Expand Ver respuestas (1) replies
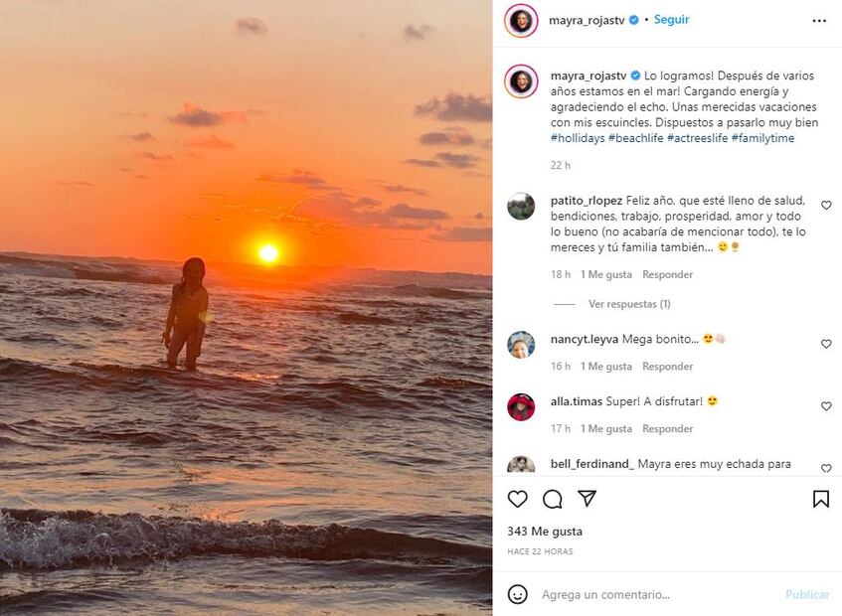Viewport: 842px width, 616px height. click(x=629, y=304)
